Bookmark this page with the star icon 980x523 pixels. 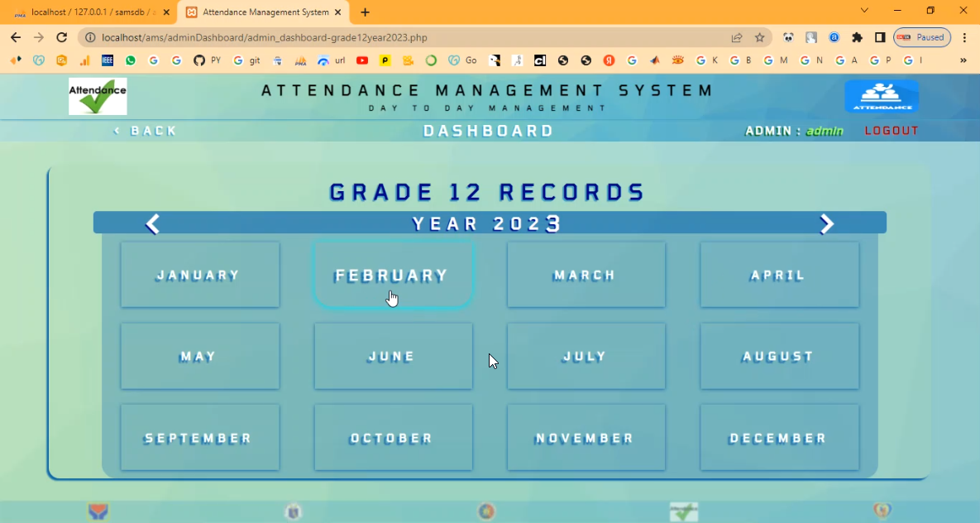[759, 37]
